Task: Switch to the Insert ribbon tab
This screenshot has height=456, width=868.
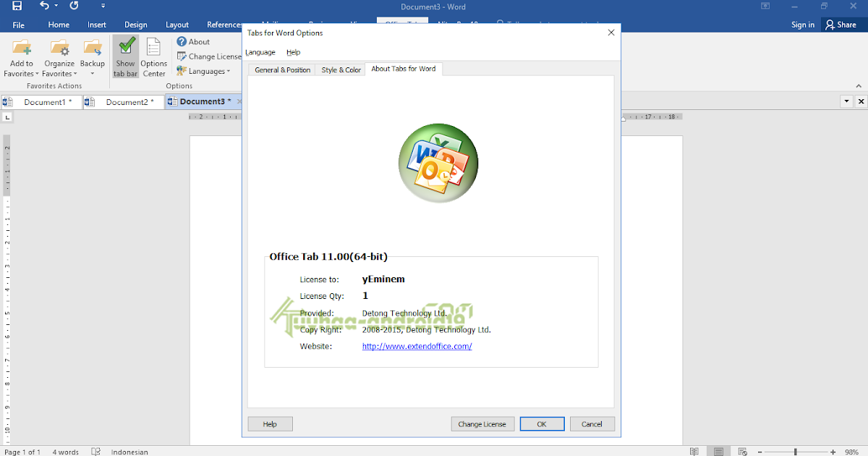Action: coord(97,25)
